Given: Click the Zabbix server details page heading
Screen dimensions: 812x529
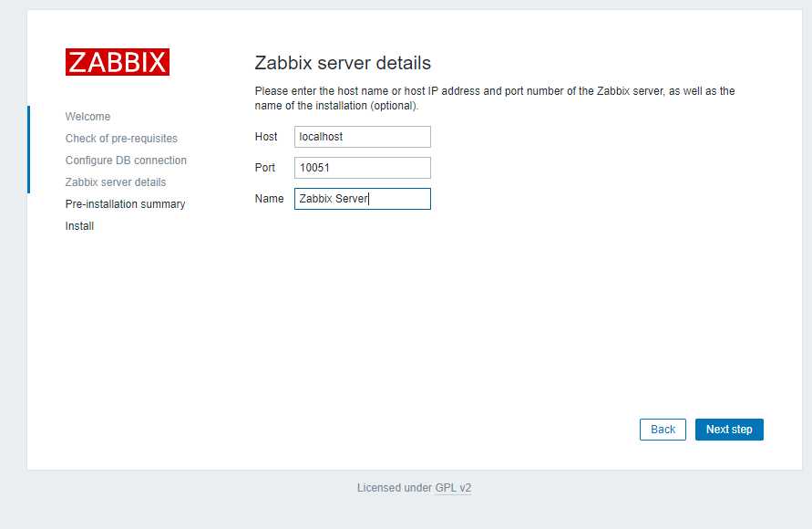Looking at the screenshot, I should point(343,63).
